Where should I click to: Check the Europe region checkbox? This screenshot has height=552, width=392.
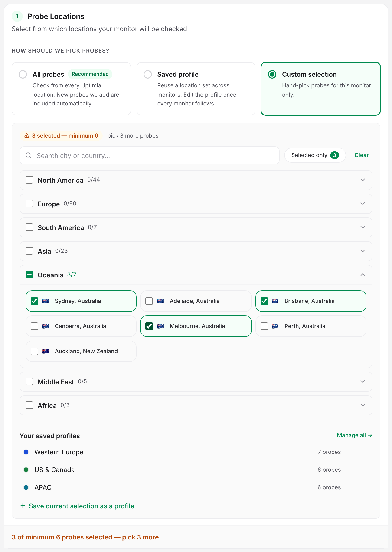(x=29, y=204)
